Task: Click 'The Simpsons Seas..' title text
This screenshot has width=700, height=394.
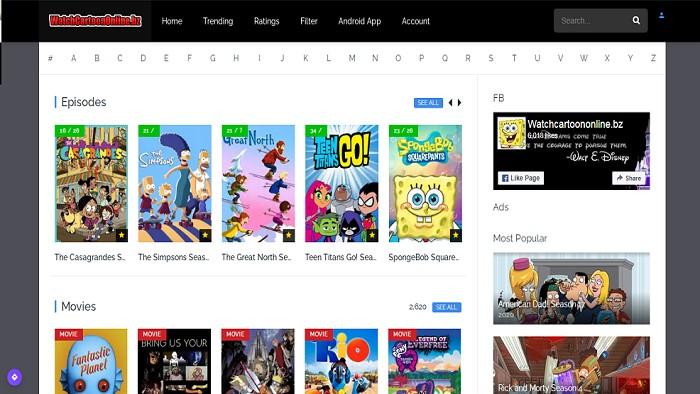Action: pyautogui.click(x=174, y=257)
